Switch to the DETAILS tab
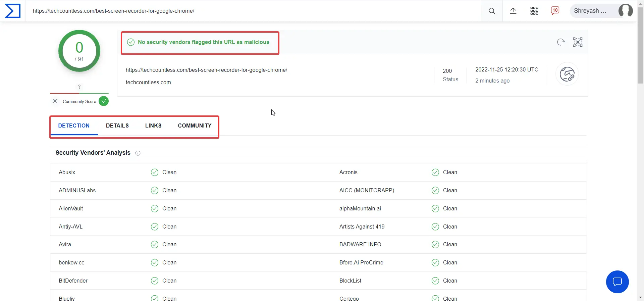The width and height of the screenshot is (644, 301). click(117, 126)
